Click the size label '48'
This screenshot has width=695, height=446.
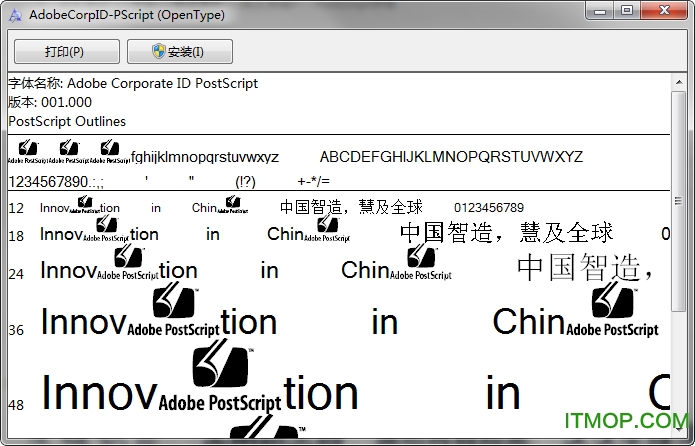click(x=16, y=405)
